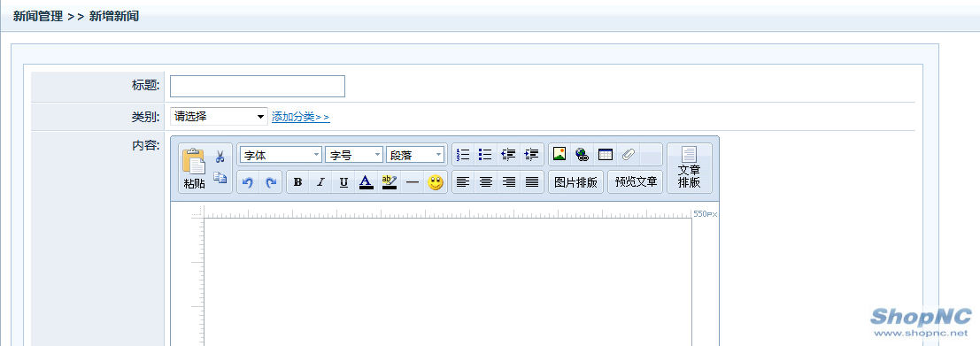Center align text
This screenshot has height=346, width=980.
pos(486,182)
